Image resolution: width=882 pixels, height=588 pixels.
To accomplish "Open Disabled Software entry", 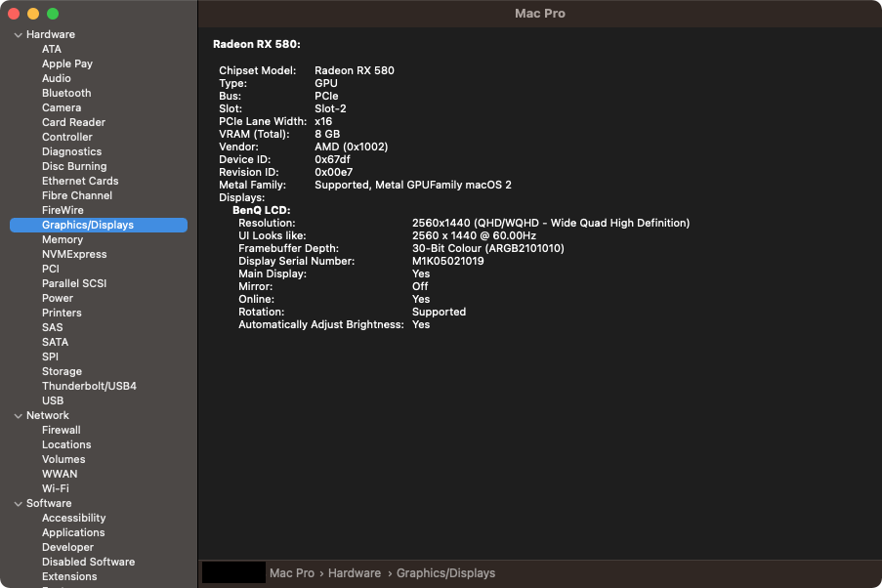I will 88,562.
